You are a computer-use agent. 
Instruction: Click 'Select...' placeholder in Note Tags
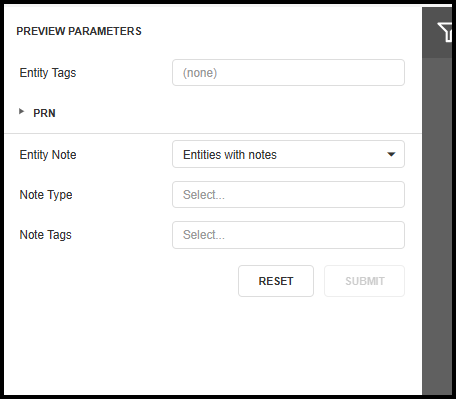[x=204, y=235]
